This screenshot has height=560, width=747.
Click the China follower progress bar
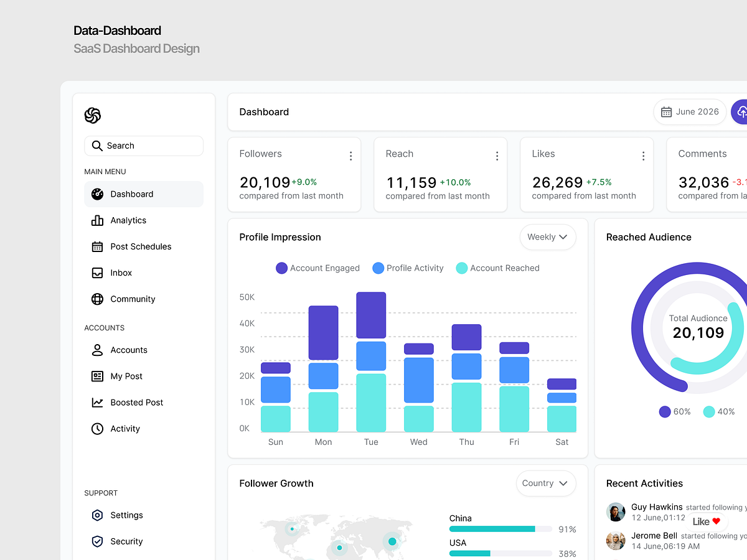(x=500, y=528)
